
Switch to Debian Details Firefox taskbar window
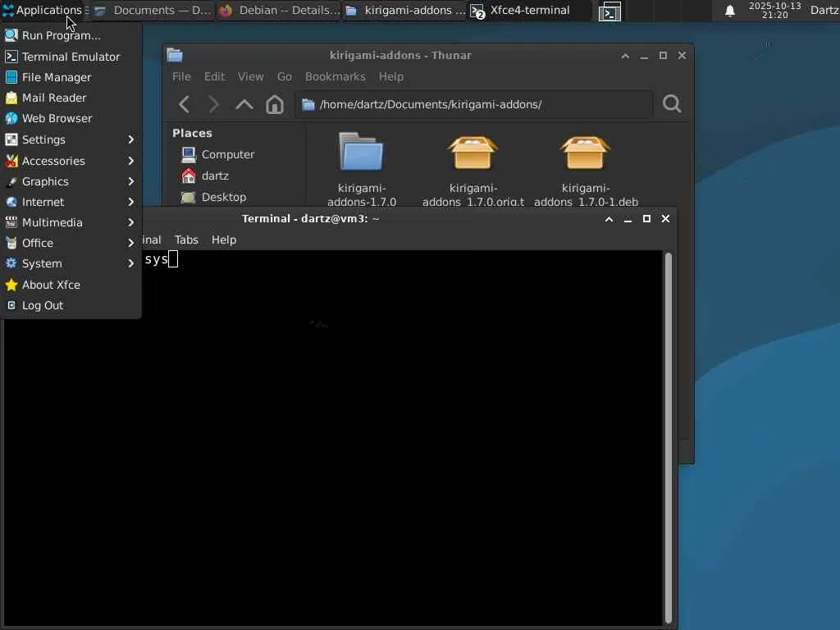point(279,10)
